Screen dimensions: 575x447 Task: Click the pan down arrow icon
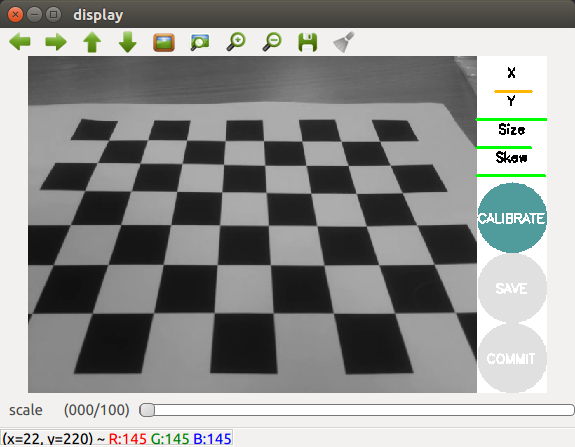point(128,42)
